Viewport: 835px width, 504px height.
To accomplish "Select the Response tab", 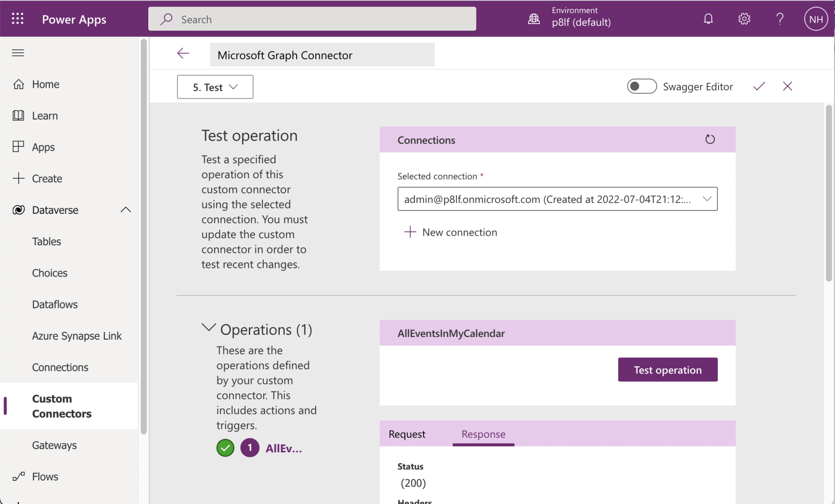I will [x=483, y=434].
